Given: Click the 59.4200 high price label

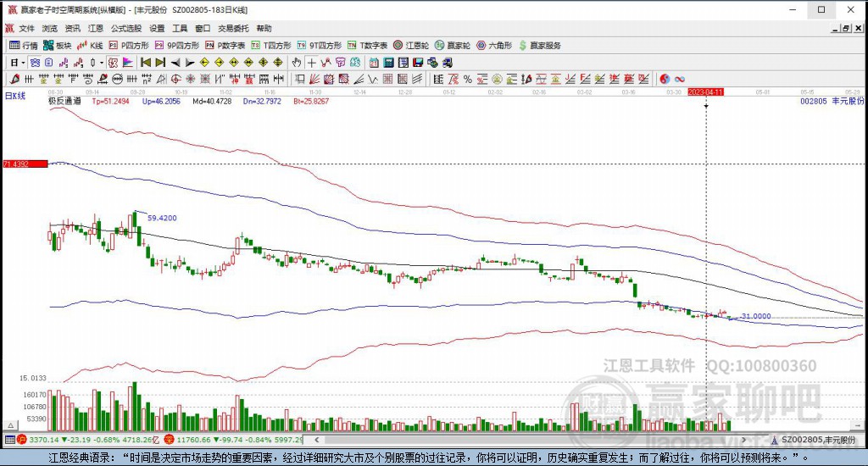Looking at the screenshot, I should pos(162,218).
